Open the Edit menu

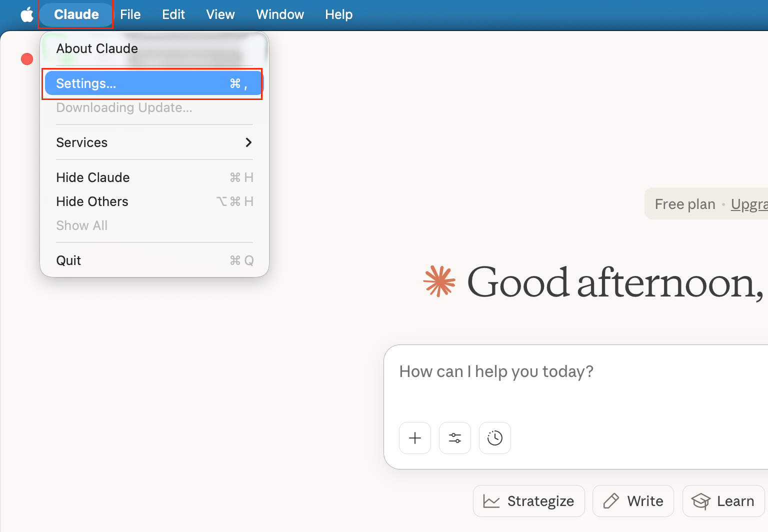[173, 14]
